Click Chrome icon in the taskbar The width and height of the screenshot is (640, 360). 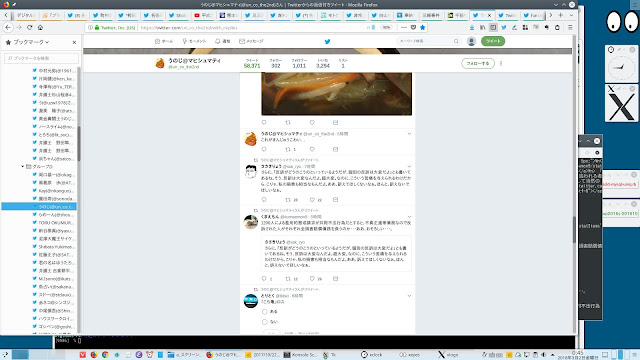(105, 355)
